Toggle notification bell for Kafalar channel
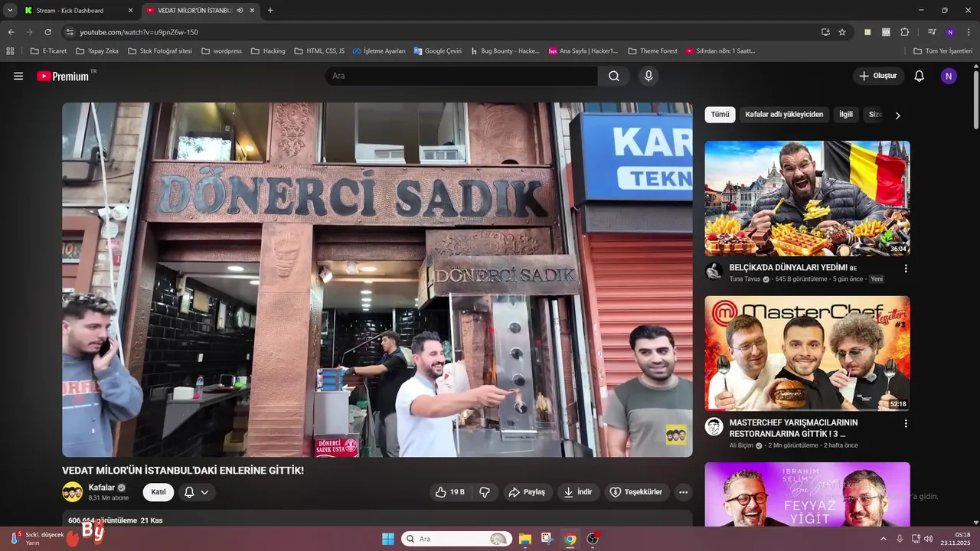 tap(196, 492)
